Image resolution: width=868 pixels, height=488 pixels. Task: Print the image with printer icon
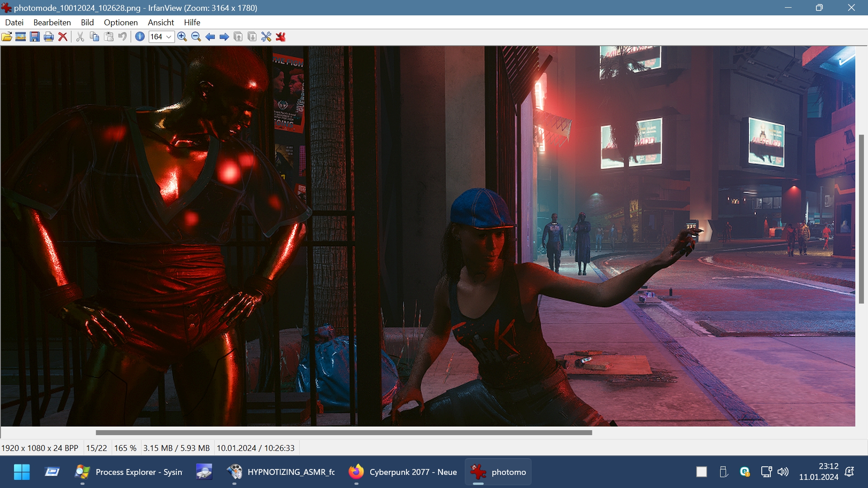49,37
